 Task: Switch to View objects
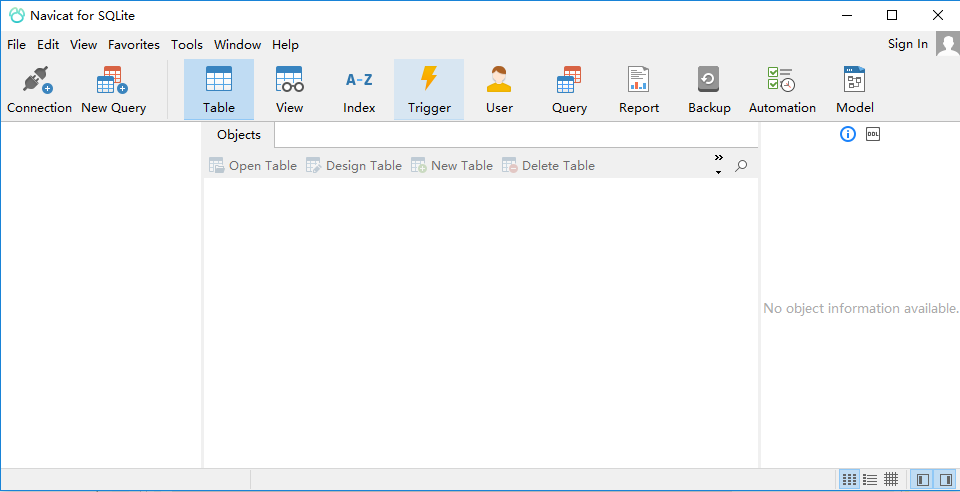pyautogui.click(x=289, y=89)
